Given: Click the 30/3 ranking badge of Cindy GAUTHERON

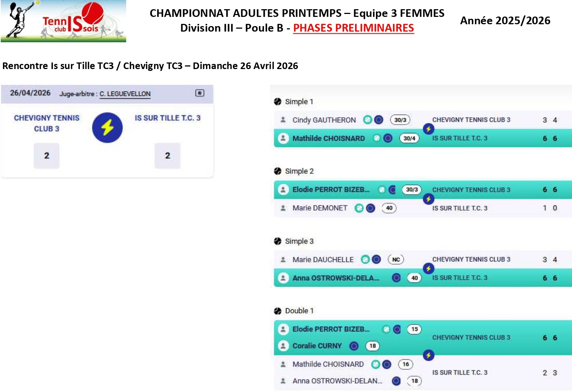Looking at the screenshot, I should tap(400, 120).
